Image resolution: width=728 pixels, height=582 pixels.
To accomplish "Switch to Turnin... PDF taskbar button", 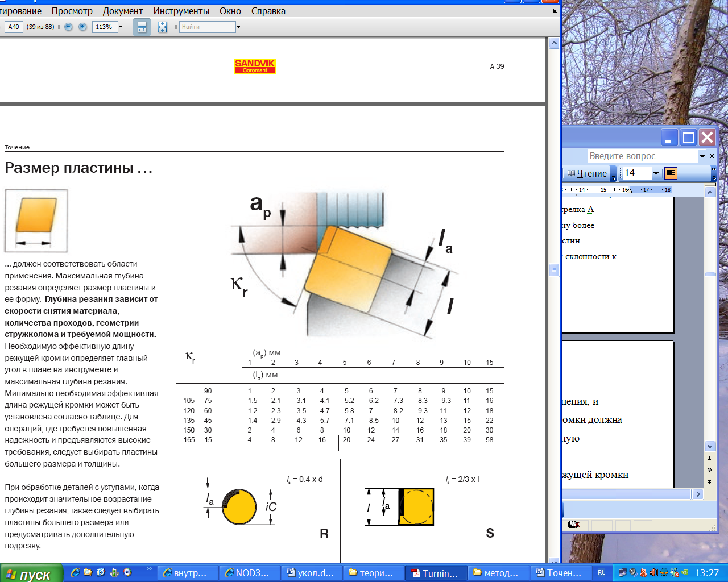I will pos(436,573).
